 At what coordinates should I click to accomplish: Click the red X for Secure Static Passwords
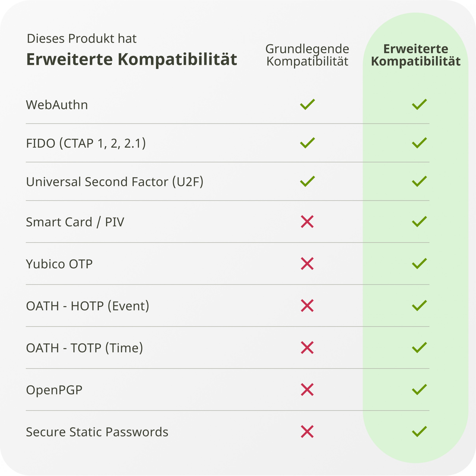tap(307, 431)
